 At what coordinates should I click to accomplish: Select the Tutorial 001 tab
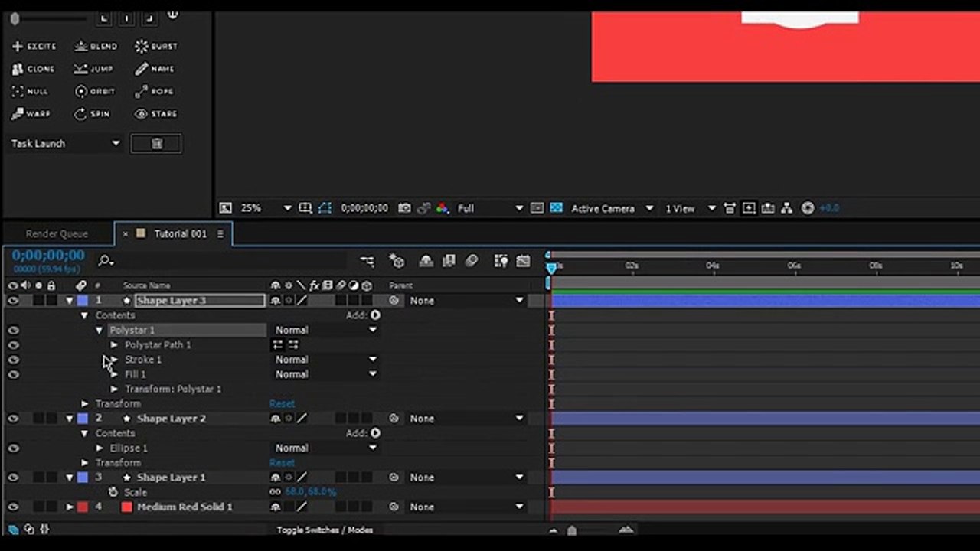click(x=181, y=234)
